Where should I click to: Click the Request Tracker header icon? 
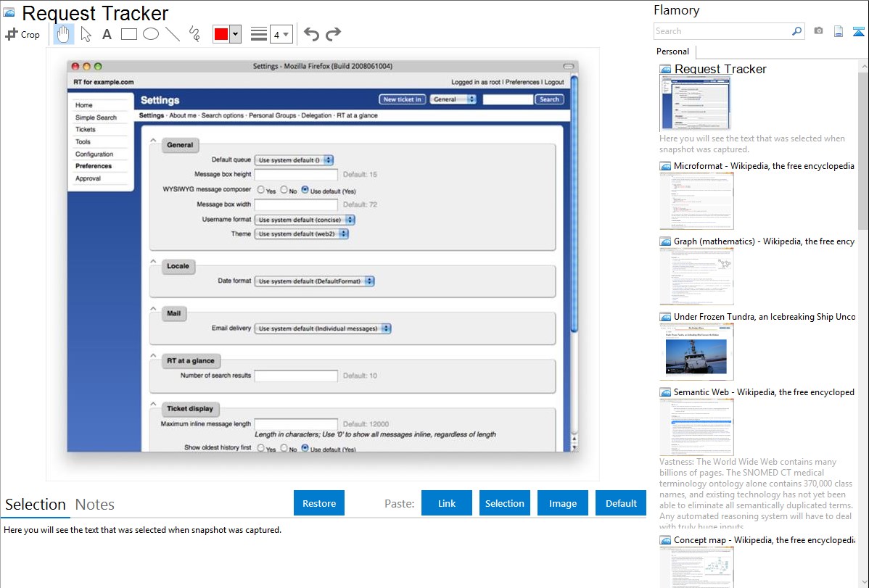click(x=9, y=12)
